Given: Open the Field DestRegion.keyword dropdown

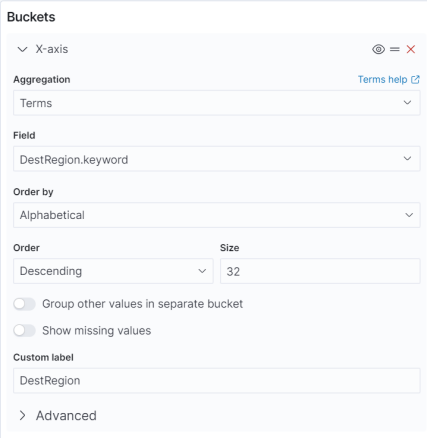Looking at the screenshot, I should (x=217, y=159).
